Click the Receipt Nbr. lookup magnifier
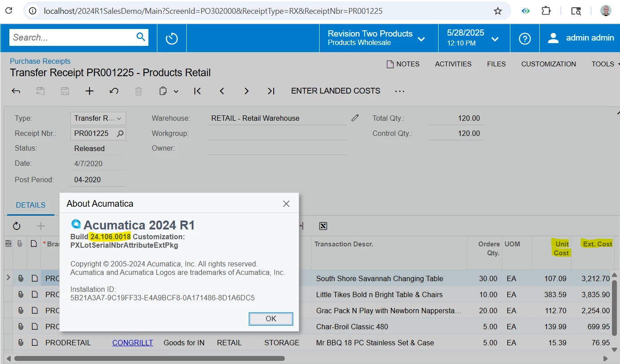 click(120, 133)
